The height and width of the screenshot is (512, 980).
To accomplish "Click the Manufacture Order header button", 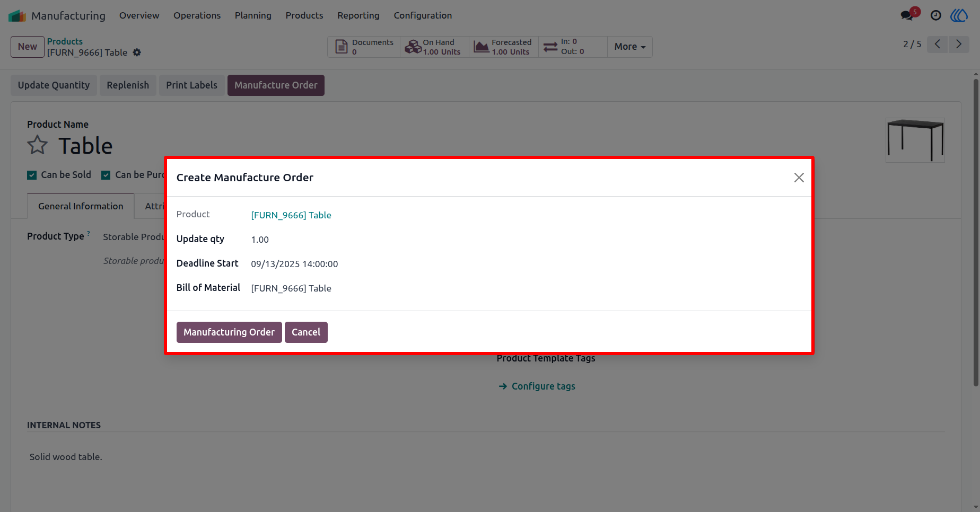I will pos(276,85).
